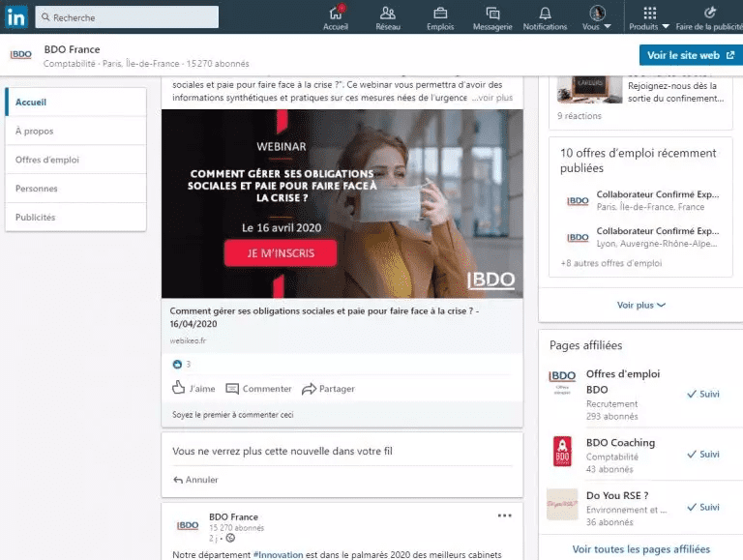
Task: Open the Produits grid icon
Action: pos(650,13)
